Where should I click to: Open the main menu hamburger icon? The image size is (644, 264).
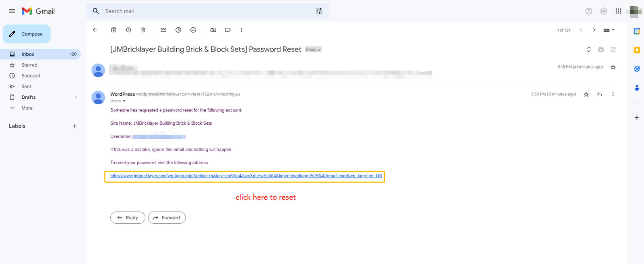pos(12,11)
